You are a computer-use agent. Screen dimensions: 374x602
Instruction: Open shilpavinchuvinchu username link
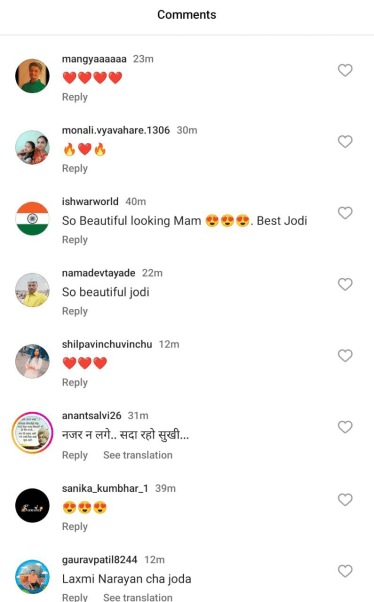(107, 344)
